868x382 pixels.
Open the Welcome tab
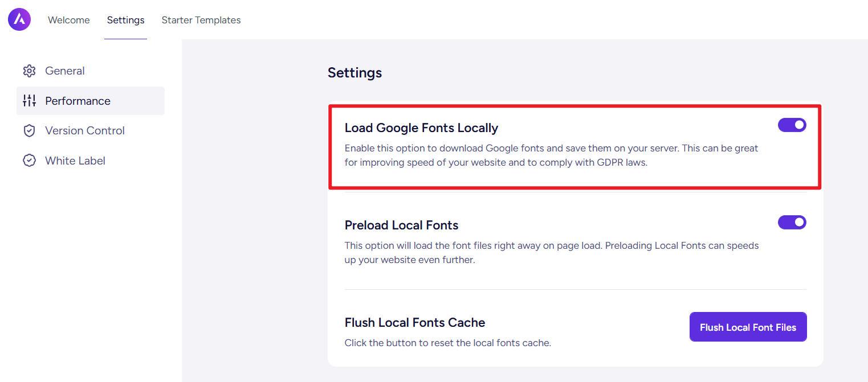click(69, 20)
